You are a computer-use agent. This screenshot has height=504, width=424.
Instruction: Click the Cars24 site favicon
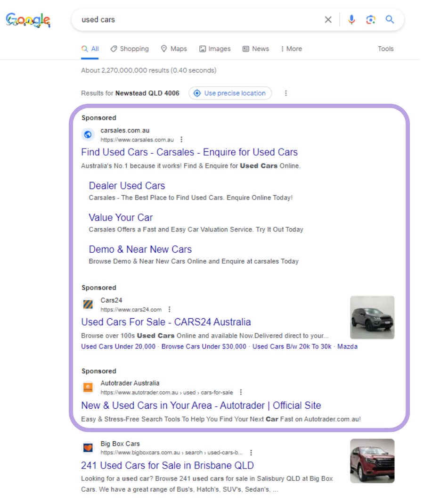(x=88, y=304)
